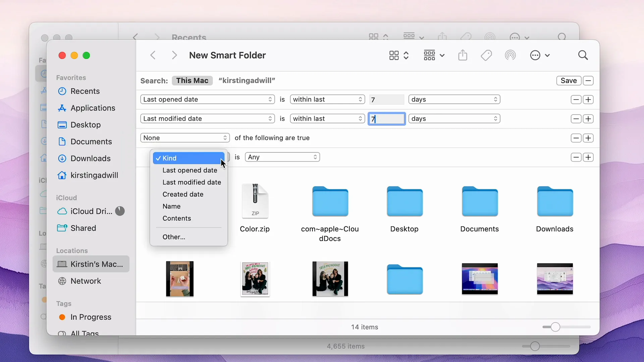Click the focused number field in Last modified row
This screenshot has height=362, width=644.
point(387,119)
